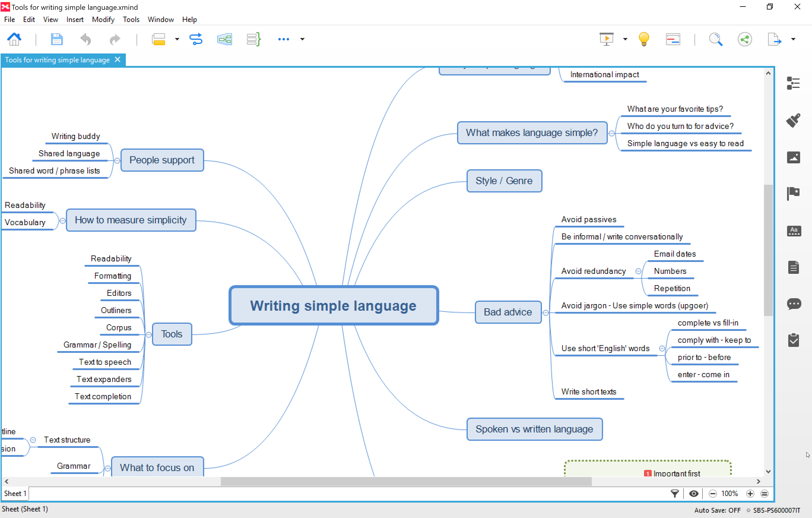
Task: Close the Tools for writing simple language tab
Action: [x=117, y=59]
